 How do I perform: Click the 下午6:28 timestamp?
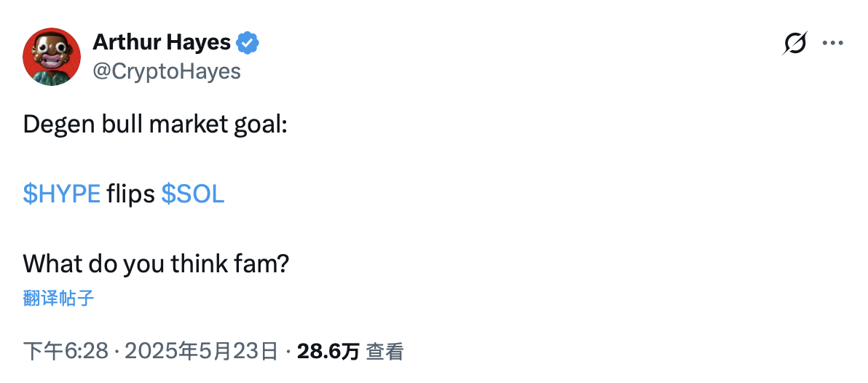click(66, 352)
